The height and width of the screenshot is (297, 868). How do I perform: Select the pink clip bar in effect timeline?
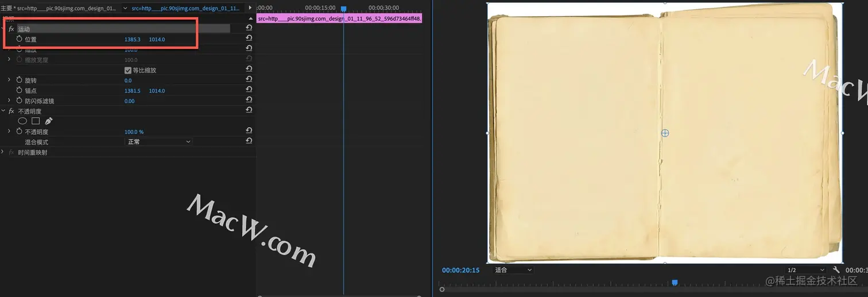pos(340,18)
